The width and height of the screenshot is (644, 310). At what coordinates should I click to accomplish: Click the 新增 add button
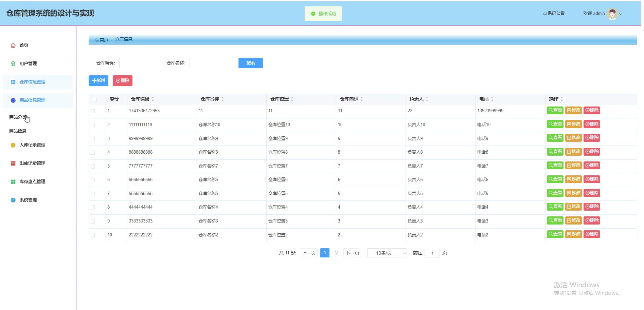(x=99, y=81)
